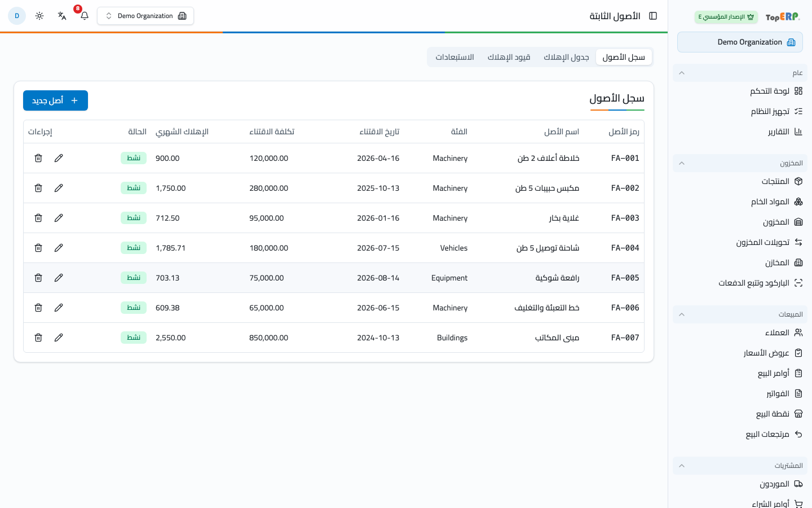Edit asset FA-005 with the pencil icon

pyautogui.click(x=59, y=278)
